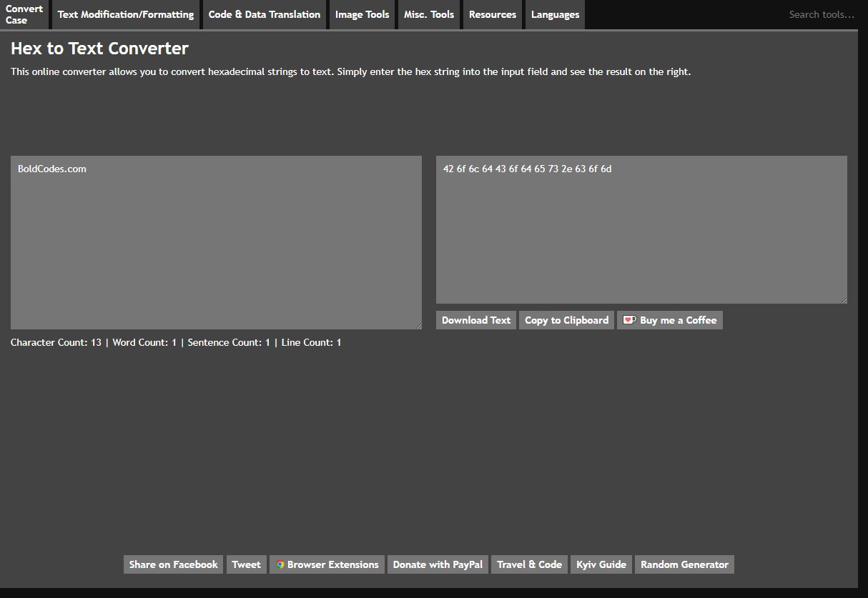Click the Tweet button
This screenshot has height=598, width=868.
pos(246,564)
